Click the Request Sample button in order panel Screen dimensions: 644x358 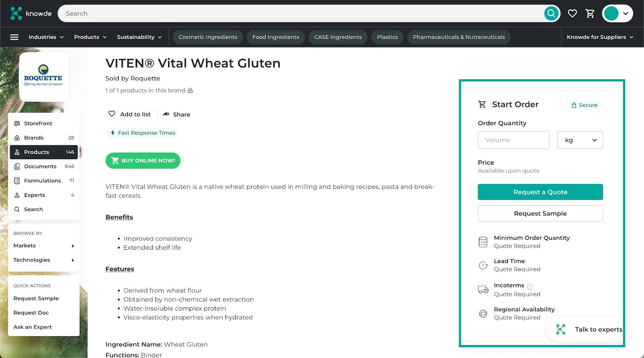540,213
